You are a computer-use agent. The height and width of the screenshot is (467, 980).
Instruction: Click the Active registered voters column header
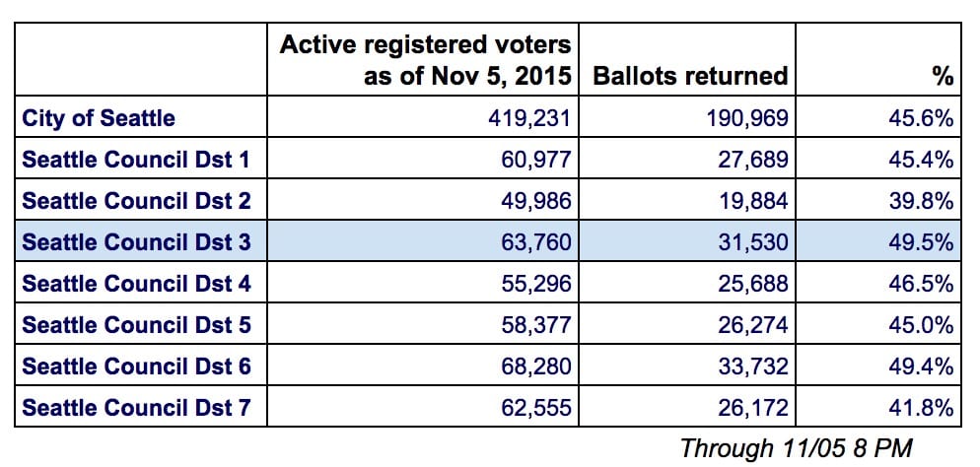[426, 60]
